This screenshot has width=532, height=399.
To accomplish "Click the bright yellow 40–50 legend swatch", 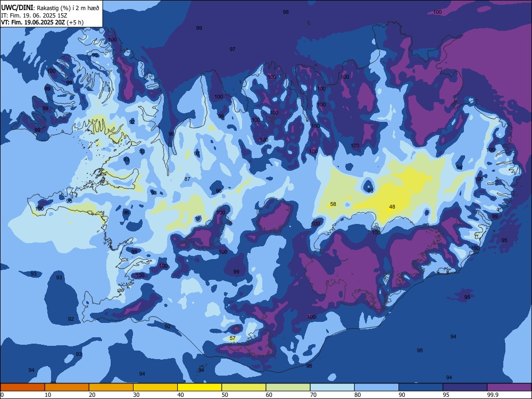I will pyautogui.click(x=199, y=387).
